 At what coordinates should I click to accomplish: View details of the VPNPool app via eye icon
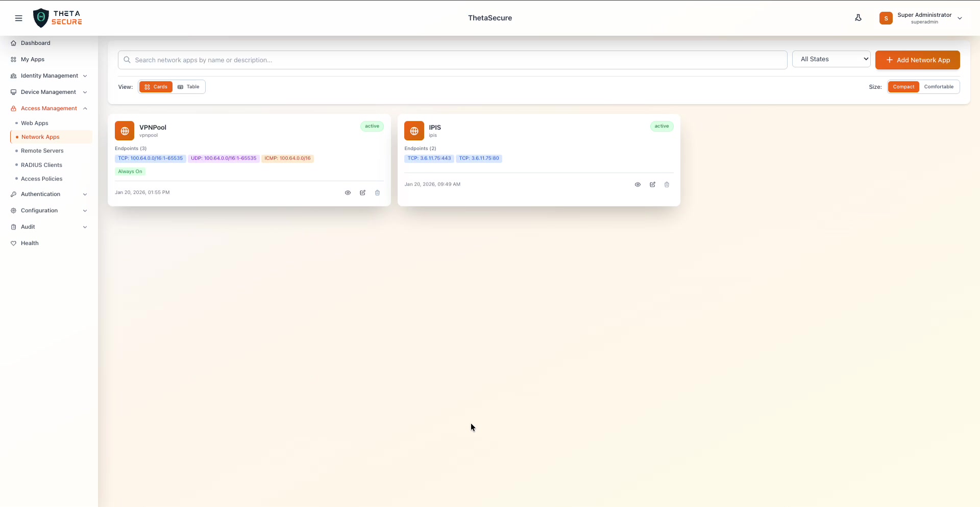click(x=348, y=193)
